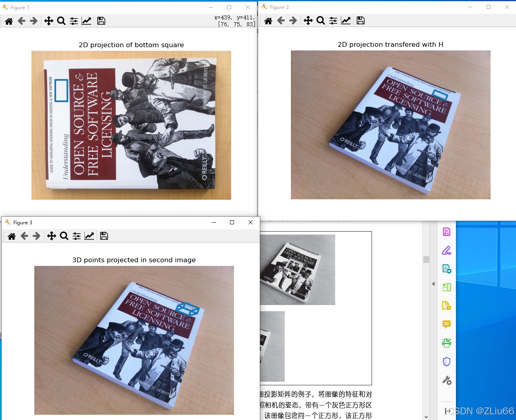516x420 pixels.
Task: Save Figure 1 with the disk icon
Action: pyautogui.click(x=101, y=21)
